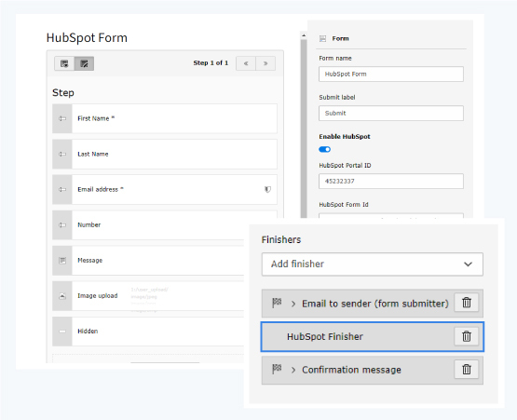517x420 pixels.
Task: Click the Step heading
Action: coord(63,93)
